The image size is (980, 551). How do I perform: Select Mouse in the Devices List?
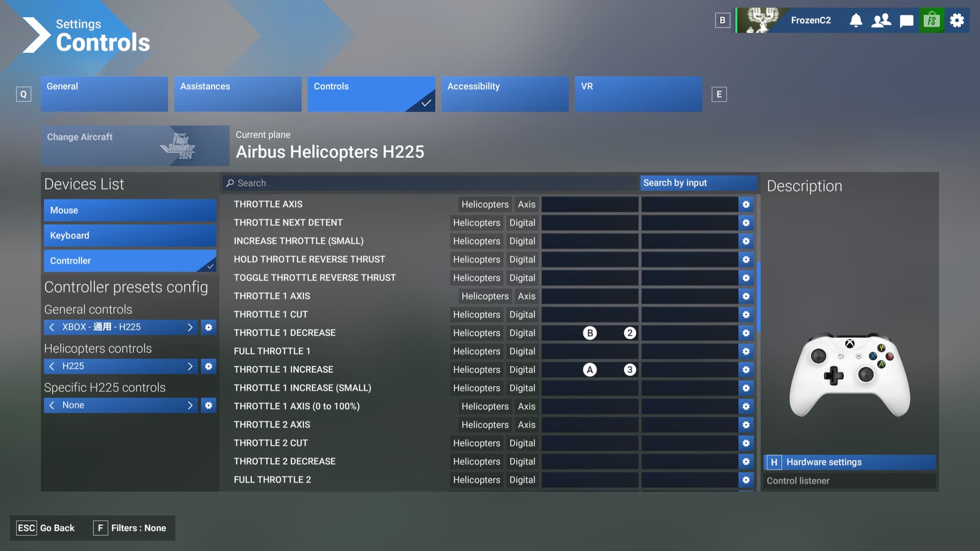(x=130, y=210)
